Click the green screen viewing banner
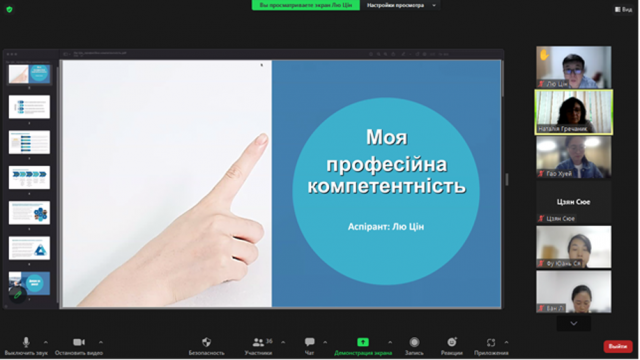This screenshot has width=640, height=360. coord(306,5)
